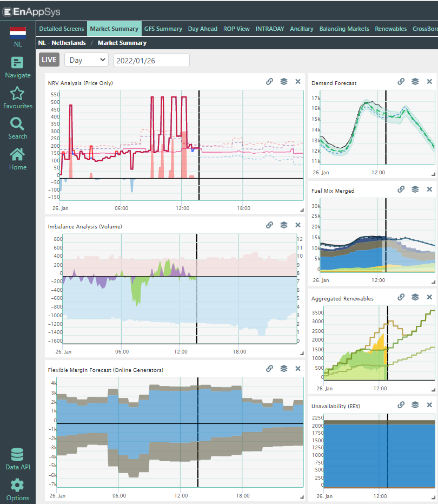Open layers for Unavailability (EEX) chart
Image resolution: width=438 pixels, height=504 pixels.
(x=415, y=405)
